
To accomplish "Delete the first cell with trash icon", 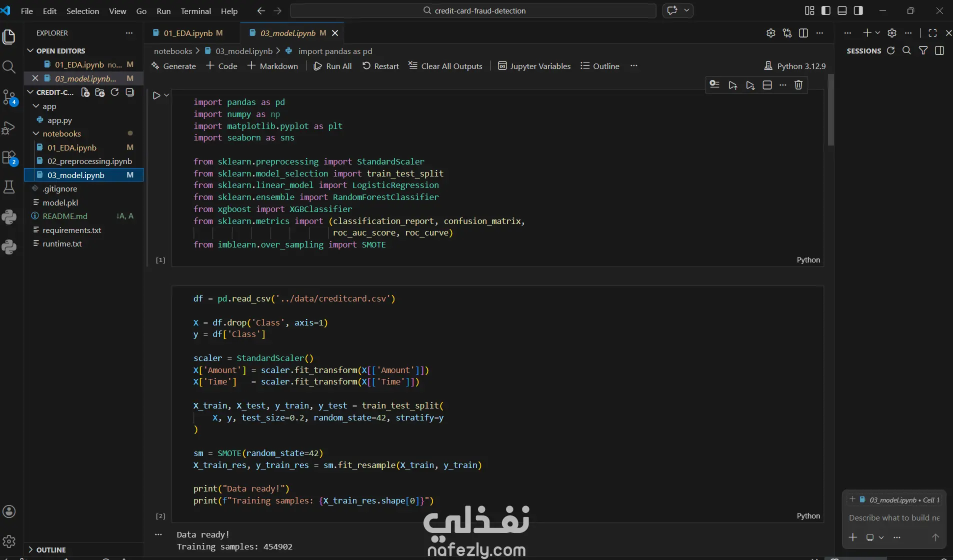I will pyautogui.click(x=798, y=85).
